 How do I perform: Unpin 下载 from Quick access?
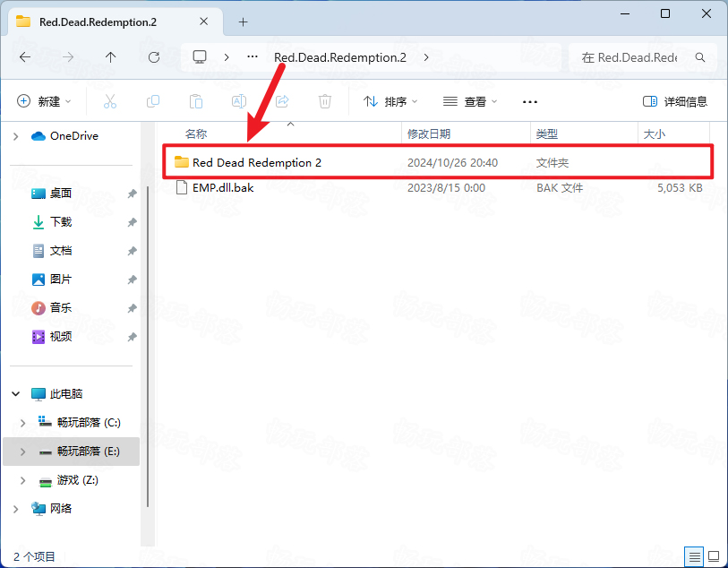[x=133, y=222]
